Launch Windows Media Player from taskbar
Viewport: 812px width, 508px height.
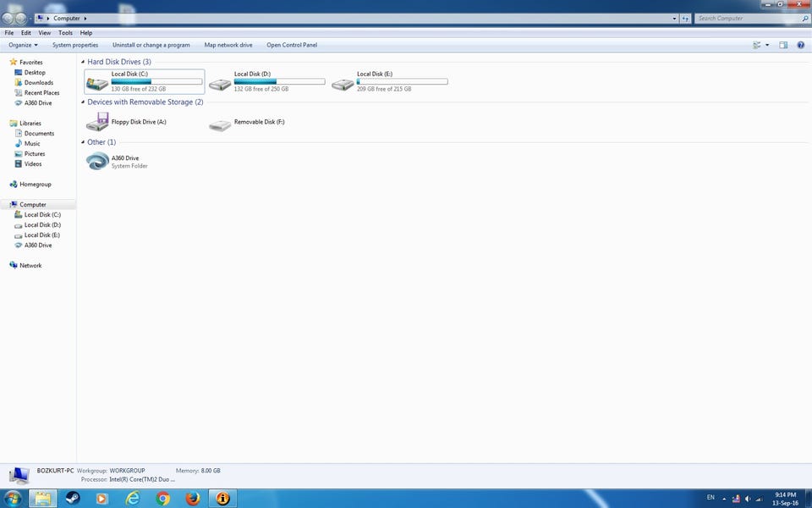click(102, 498)
